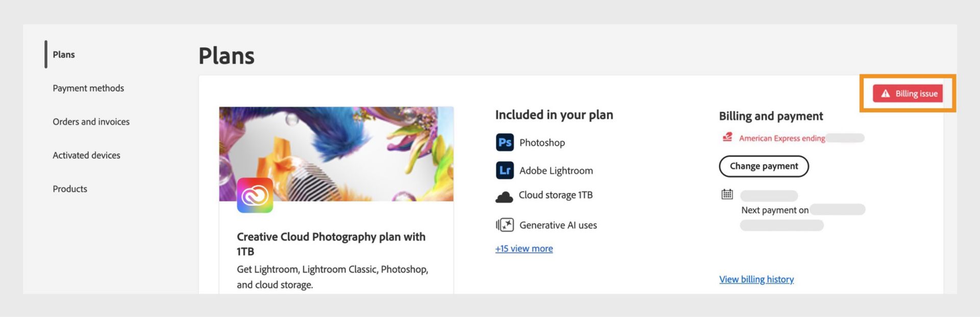The image size is (980, 317).
Task: Click the Generative AI uses text
Action: pyautogui.click(x=558, y=225)
